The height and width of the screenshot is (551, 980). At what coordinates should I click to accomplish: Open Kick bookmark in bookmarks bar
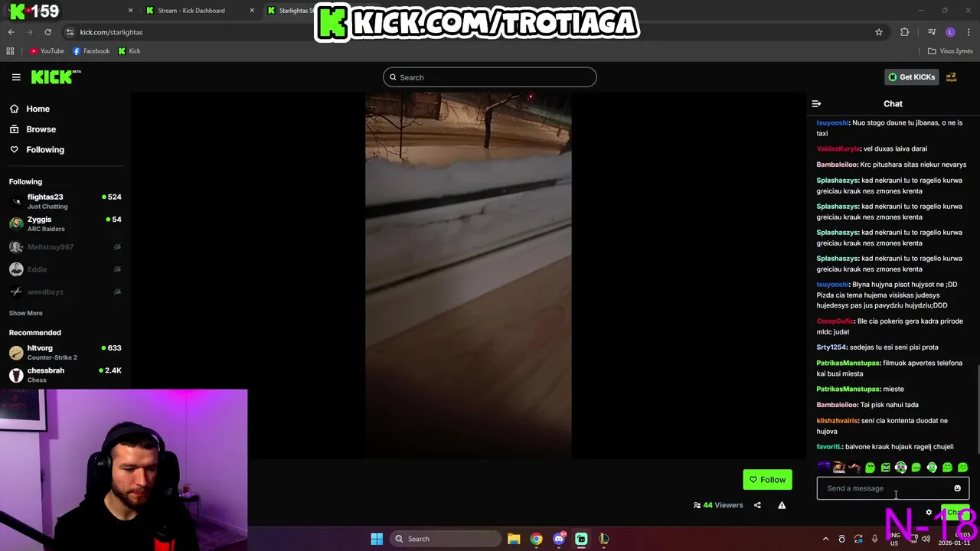(129, 51)
